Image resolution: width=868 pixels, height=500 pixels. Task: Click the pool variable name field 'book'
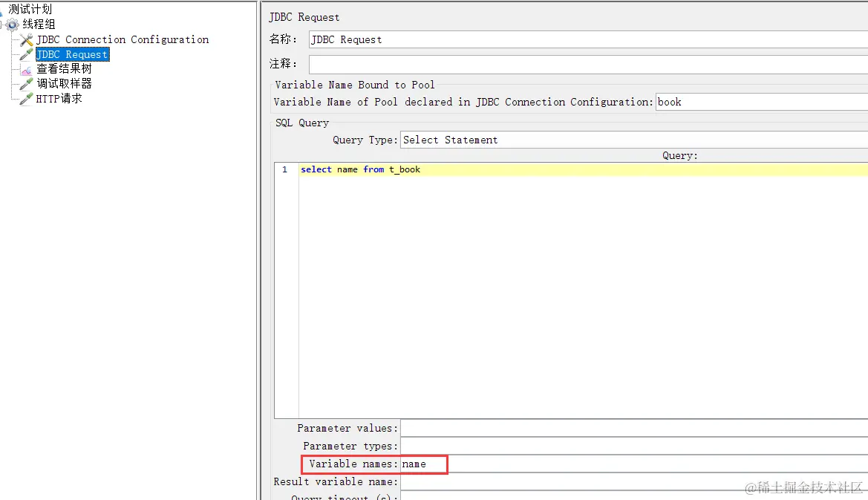click(x=762, y=102)
